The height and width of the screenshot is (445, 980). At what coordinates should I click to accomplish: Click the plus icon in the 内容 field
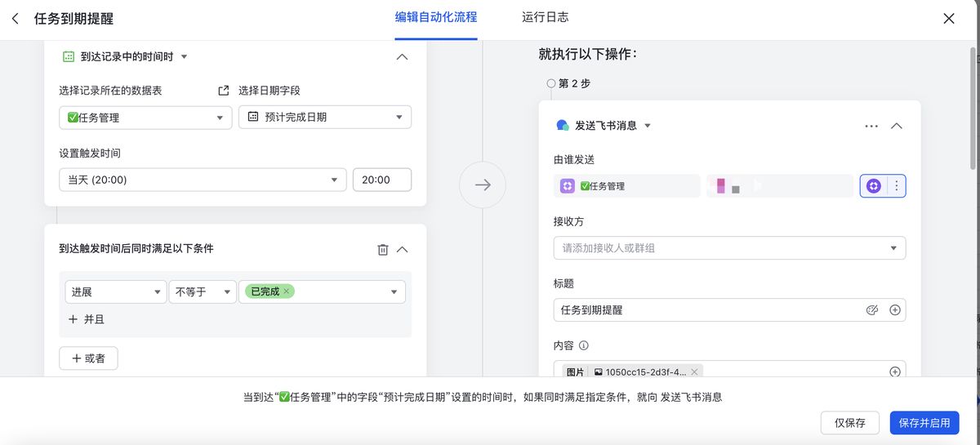coord(894,372)
